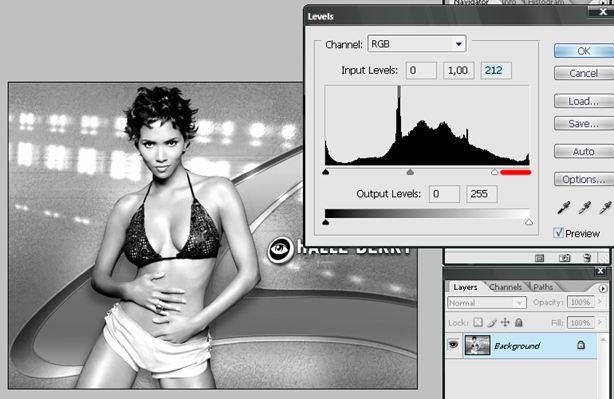Click the Opacity 100% field
Viewport: 614px width, 399px height.
[580, 302]
